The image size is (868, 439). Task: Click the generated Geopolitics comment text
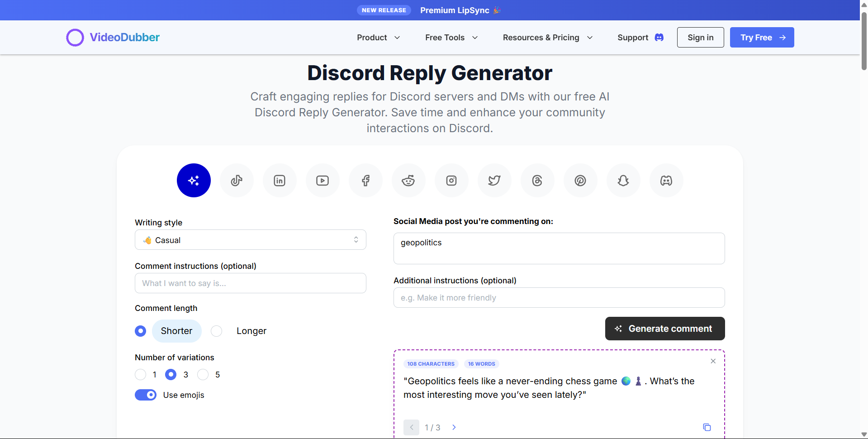point(549,388)
